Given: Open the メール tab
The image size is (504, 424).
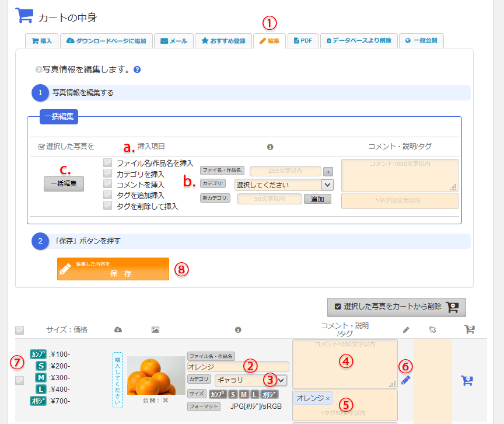Looking at the screenshot, I should [173, 41].
